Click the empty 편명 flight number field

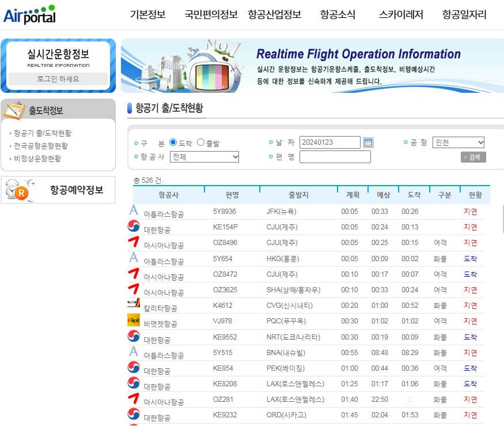[335, 157]
